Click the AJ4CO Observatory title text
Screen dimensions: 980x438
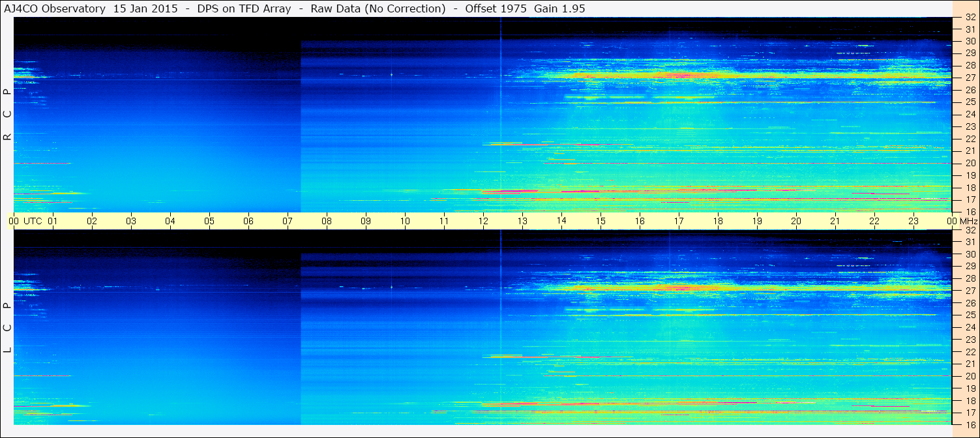(x=55, y=8)
